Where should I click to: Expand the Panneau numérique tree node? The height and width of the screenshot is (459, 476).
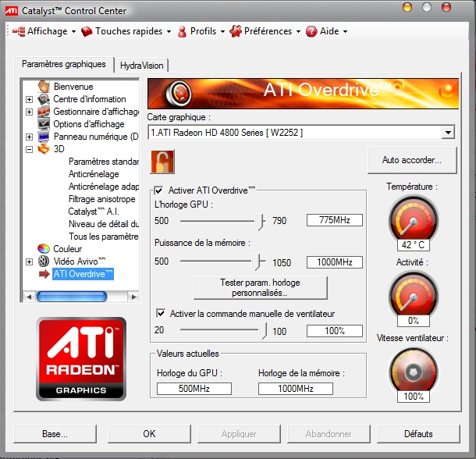(29, 137)
